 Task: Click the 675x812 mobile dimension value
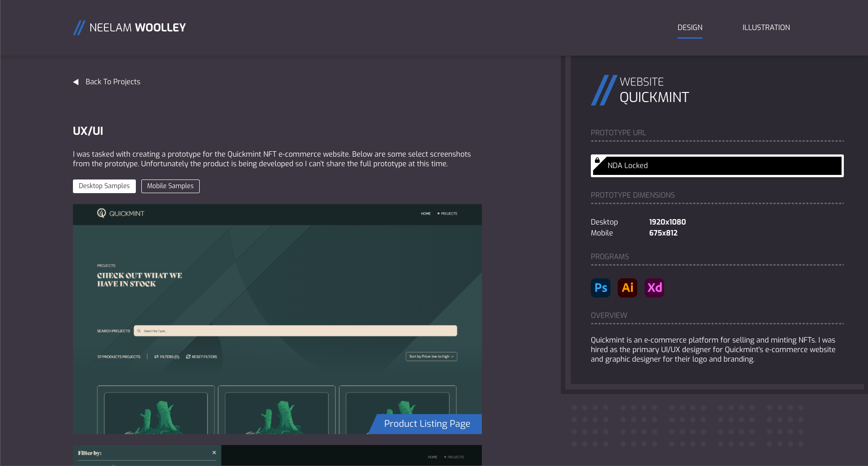663,233
